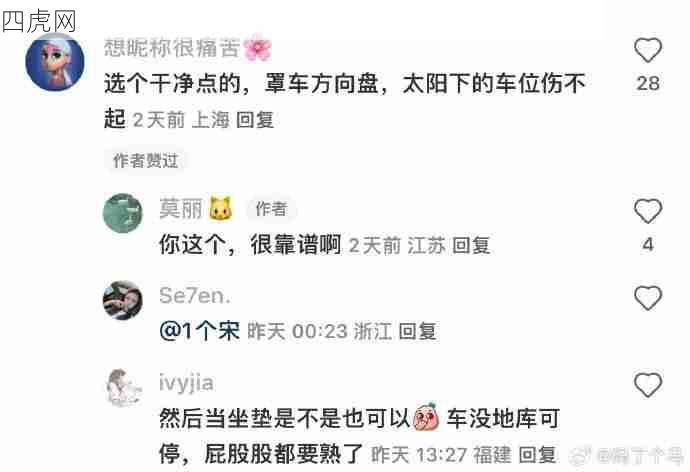Like ivyjia's comment with the heart
Viewport: 690px width, 472px height.
pyautogui.click(x=648, y=385)
